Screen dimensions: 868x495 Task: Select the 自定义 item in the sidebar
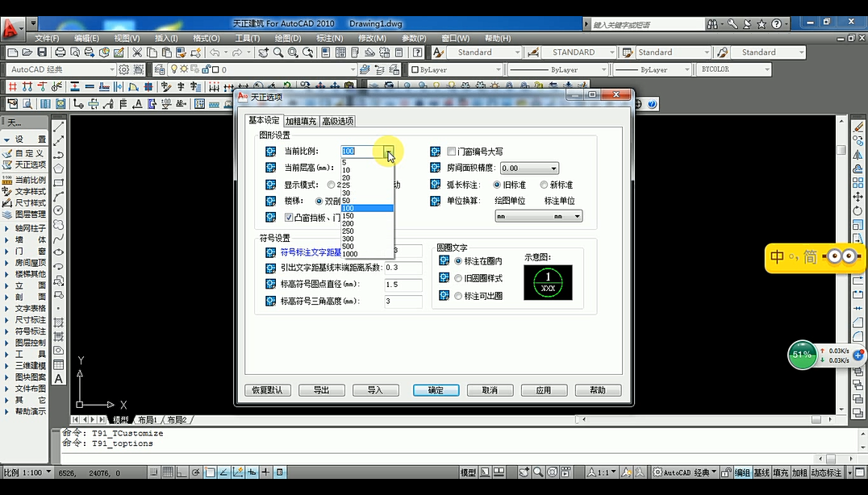(x=29, y=152)
